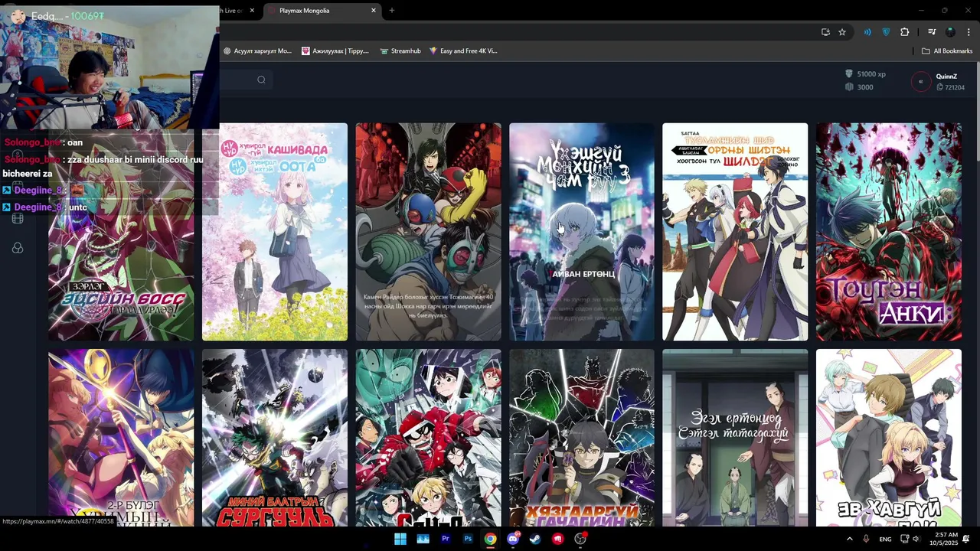Open Windows Start button

[x=400, y=539]
